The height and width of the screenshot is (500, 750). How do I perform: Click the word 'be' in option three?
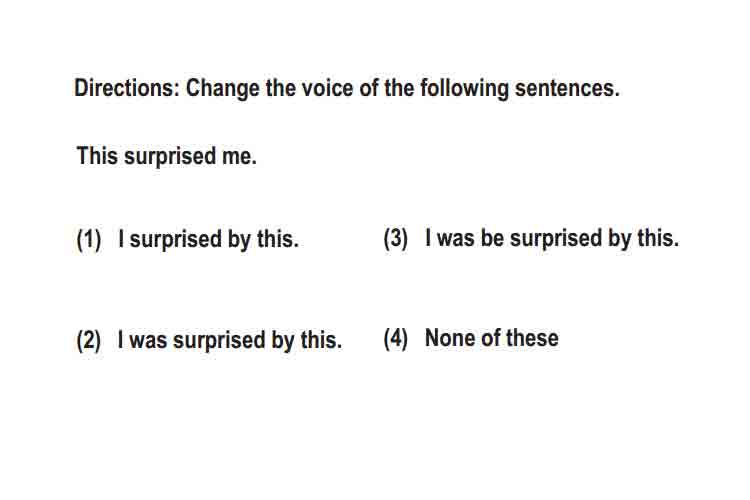492,238
